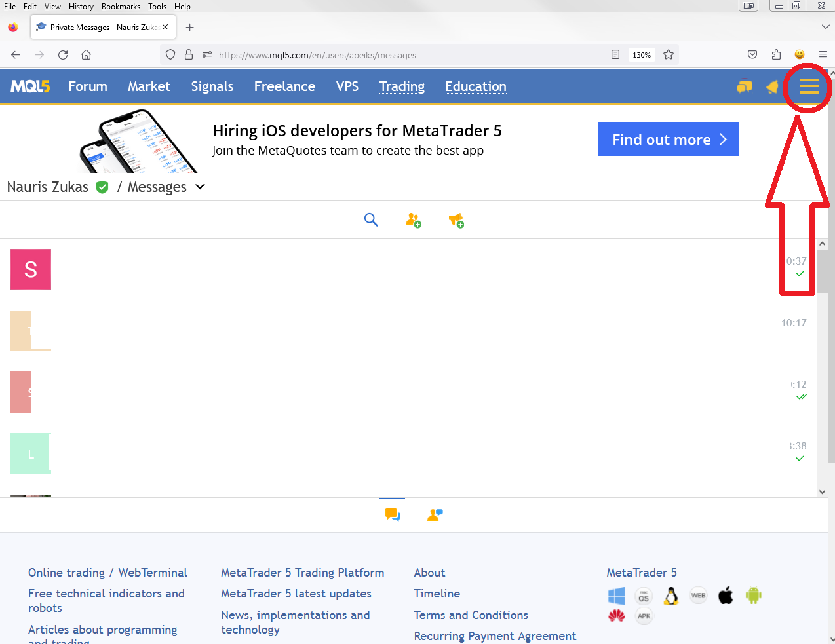Open the chat with pink S avatar
835x644 pixels.
click(x=31, y=269)
